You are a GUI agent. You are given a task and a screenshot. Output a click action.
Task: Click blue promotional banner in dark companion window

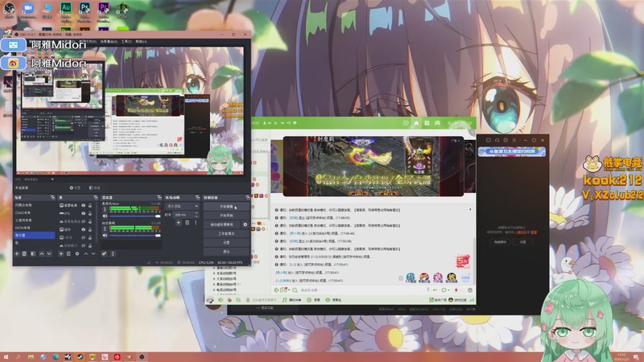click(x=512, y=151)
